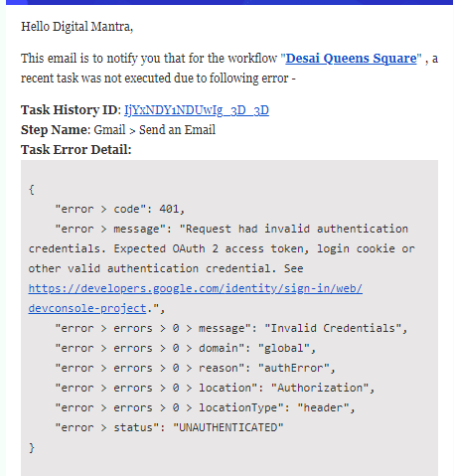Click the closing curly brace in code block
Image resolution: width=454 pixels, height=476 pixels.
point(32,448)
